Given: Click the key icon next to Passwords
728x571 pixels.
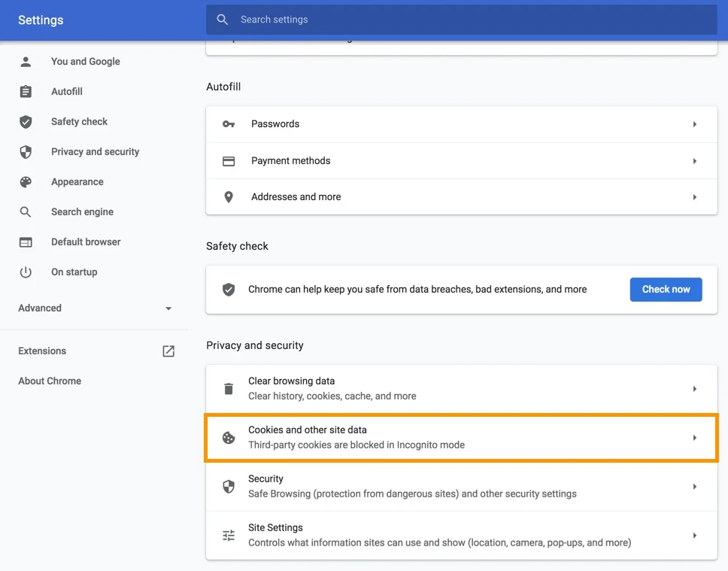Looking at the screenshot, I should 229,124.
